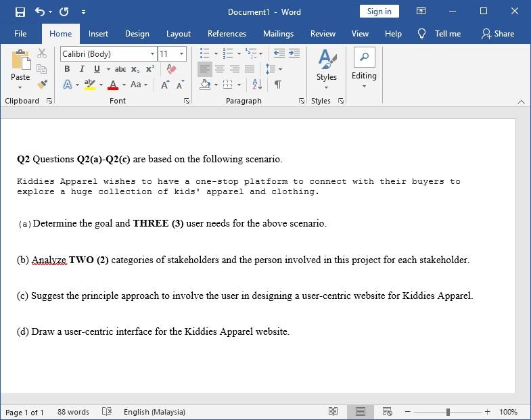Click the Tell me lightbulb icon

[x=421, y=34]
